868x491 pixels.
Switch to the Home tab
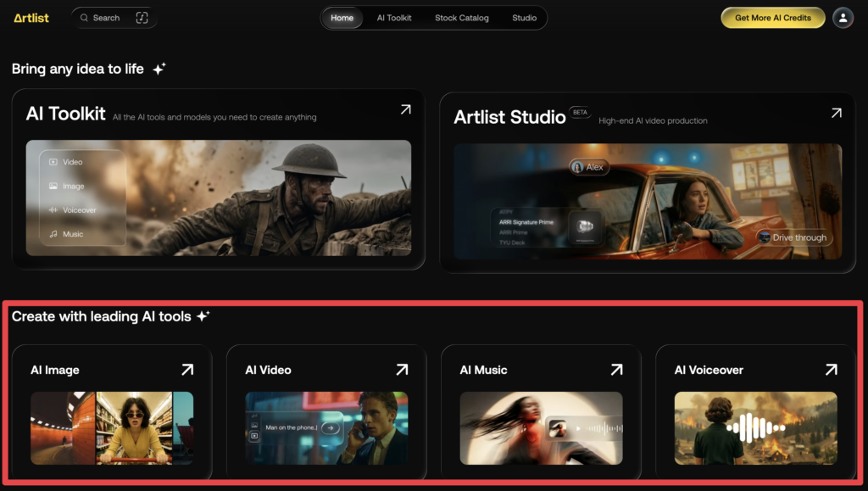(x=342, y=18)
